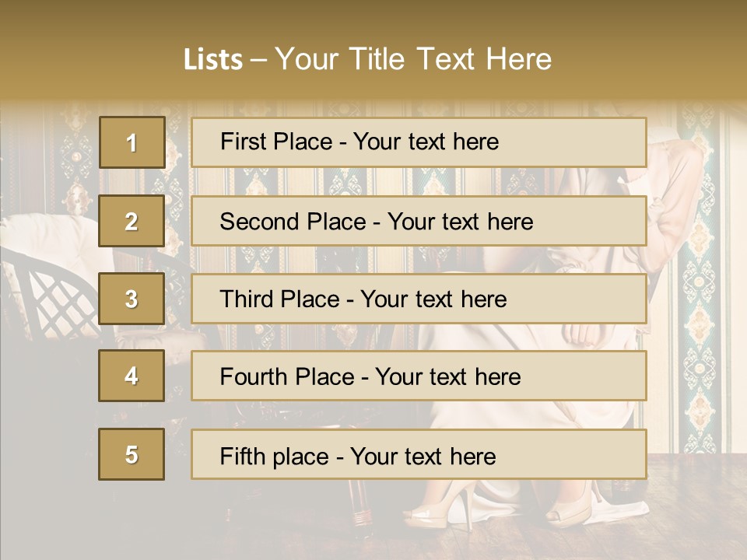Click the bold word 'Lists' in title
Viewport: 747px width, 560px height.
pyautogui.click(x=212, y=59)
